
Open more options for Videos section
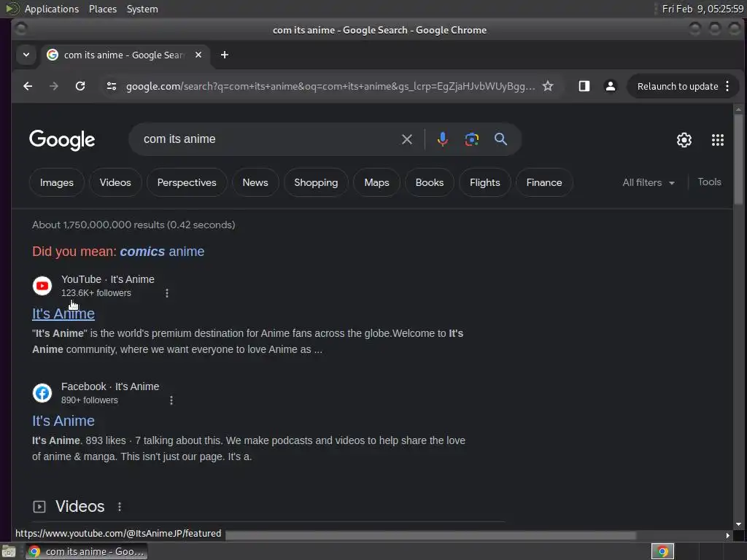120,507
